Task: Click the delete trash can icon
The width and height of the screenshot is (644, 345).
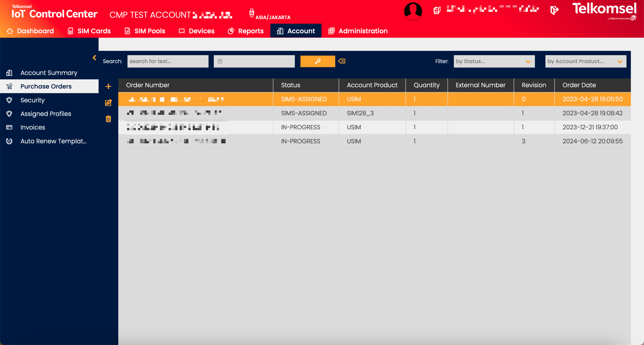Action: coord(108,119)
